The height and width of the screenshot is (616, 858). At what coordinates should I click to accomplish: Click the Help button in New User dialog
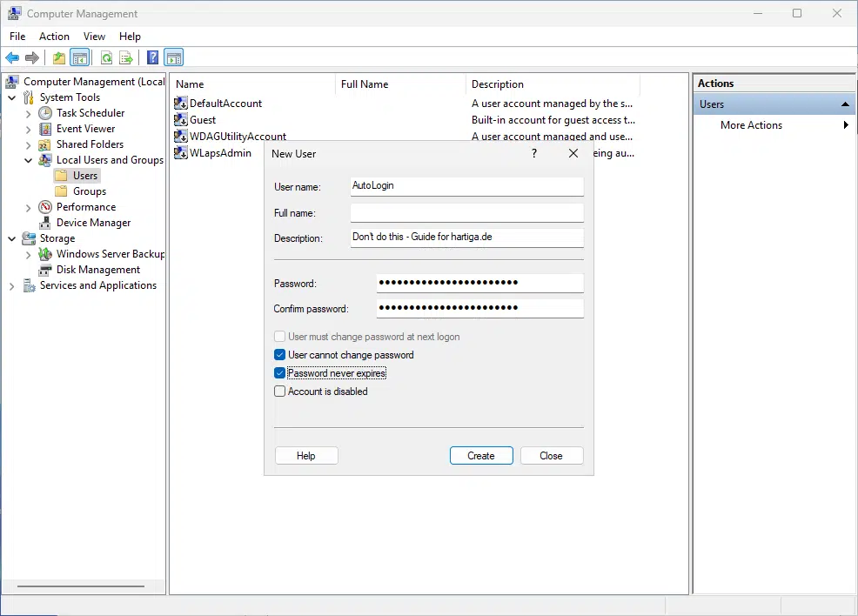point(306,455)
